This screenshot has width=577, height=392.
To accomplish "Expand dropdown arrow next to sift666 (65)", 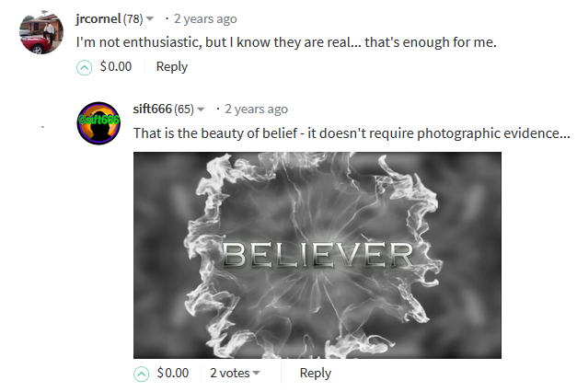I will click(x=201, y=110).
